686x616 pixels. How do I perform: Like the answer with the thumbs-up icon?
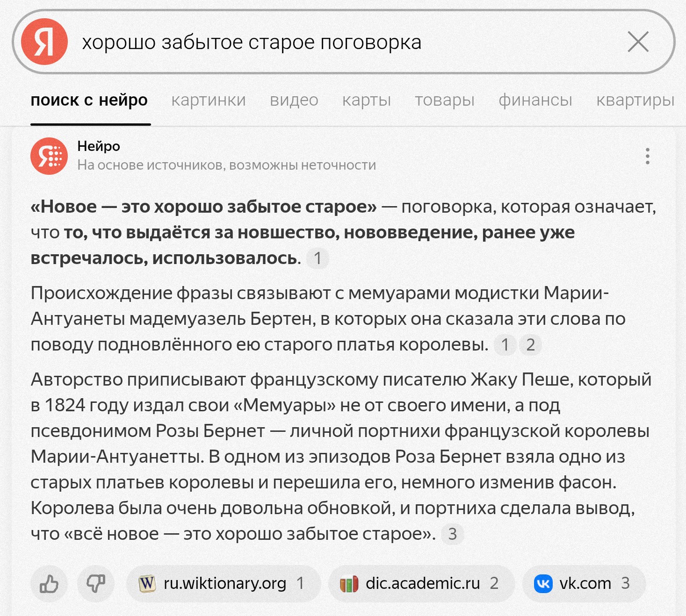tap(49, 584)
